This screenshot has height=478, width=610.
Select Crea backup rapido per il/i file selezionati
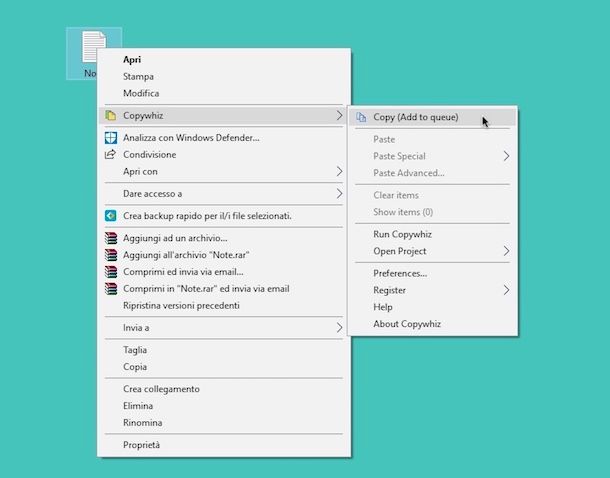point(224,215)
